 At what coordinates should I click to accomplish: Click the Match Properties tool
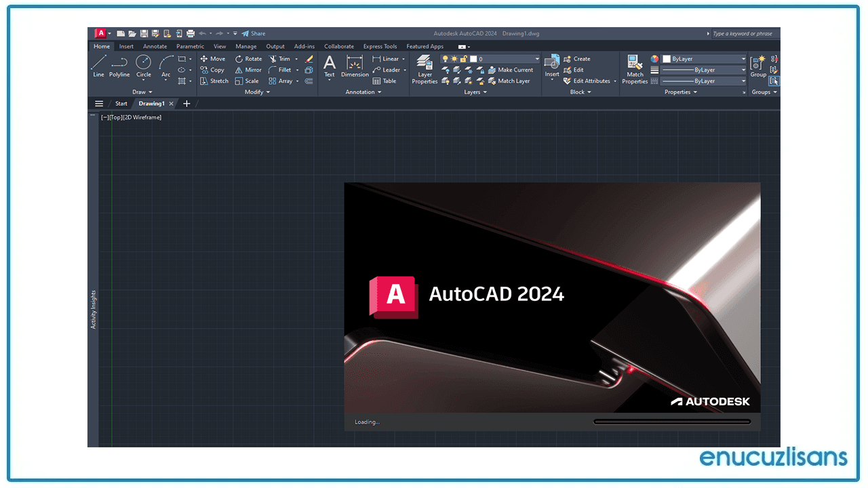(x=635, y=69)
